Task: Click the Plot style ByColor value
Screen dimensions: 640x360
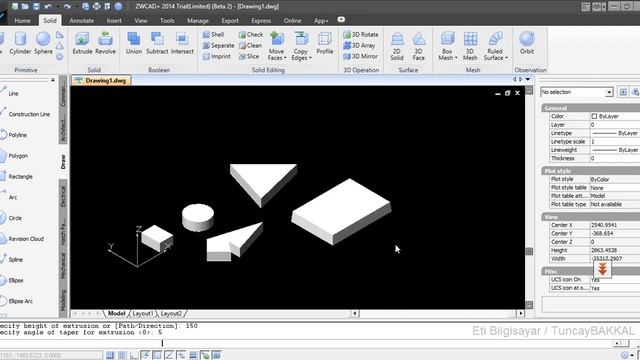Action: 615,179
